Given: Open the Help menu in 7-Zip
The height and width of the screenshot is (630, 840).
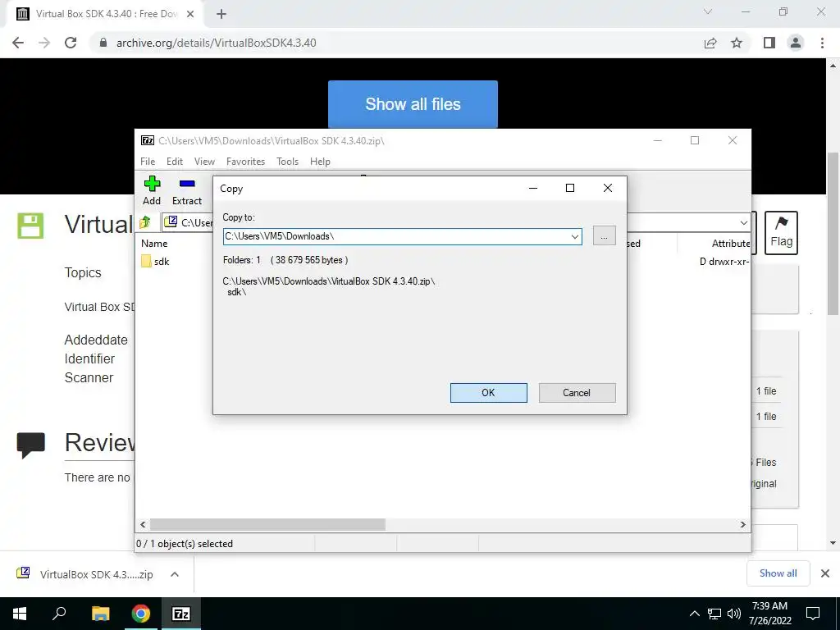Looking at the screenshot, I should tap(321, 162).
